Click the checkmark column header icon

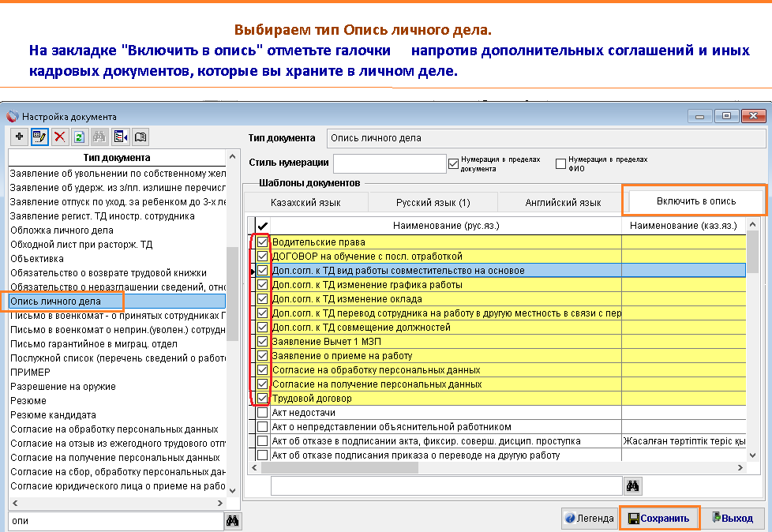pos(262,226)
